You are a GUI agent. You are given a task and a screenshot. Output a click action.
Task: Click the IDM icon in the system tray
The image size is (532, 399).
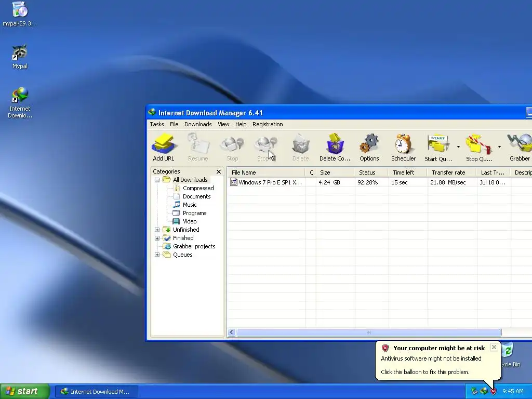484,391
